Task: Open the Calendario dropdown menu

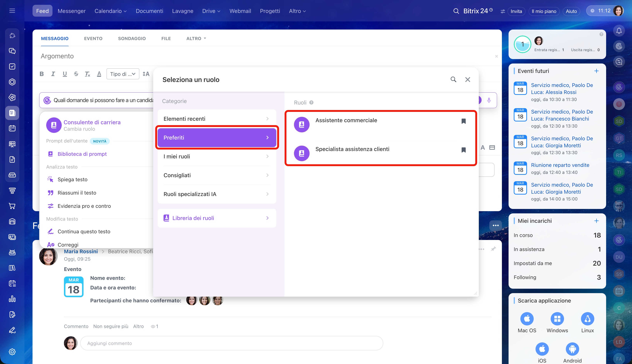Action: pyautogui.click(x=110, y=11)
